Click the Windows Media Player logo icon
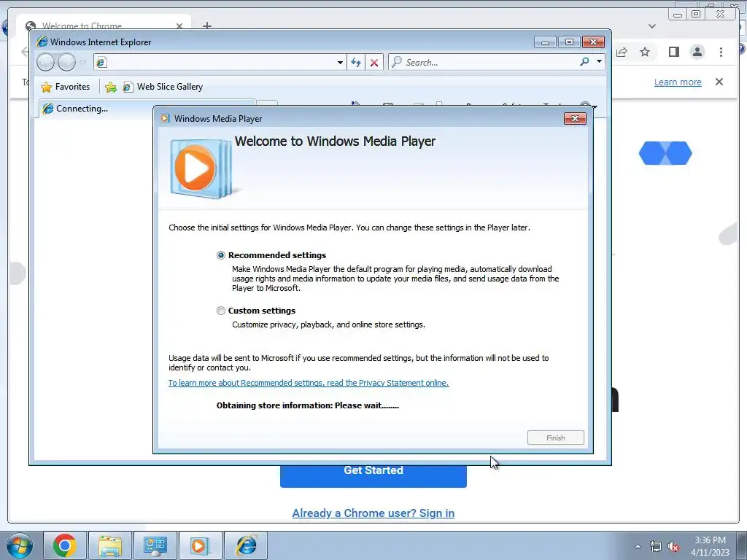 [x=201, y=168]
